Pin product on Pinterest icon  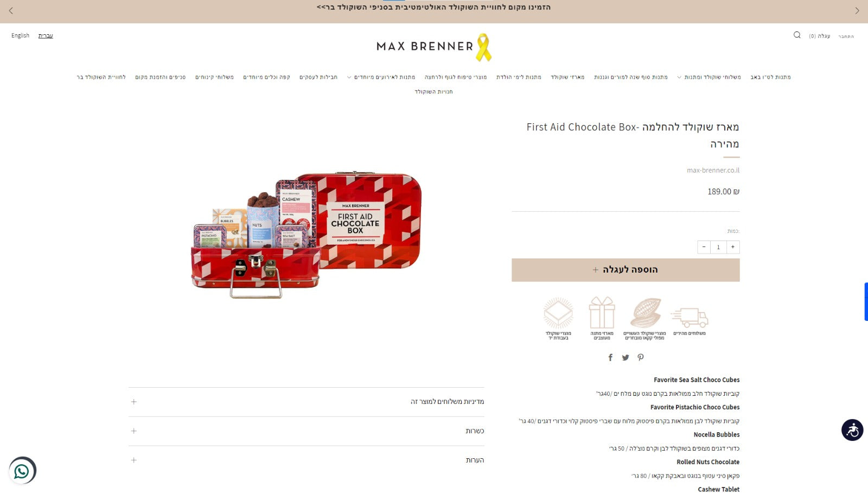pyautogui.click(x=641, y=357)
